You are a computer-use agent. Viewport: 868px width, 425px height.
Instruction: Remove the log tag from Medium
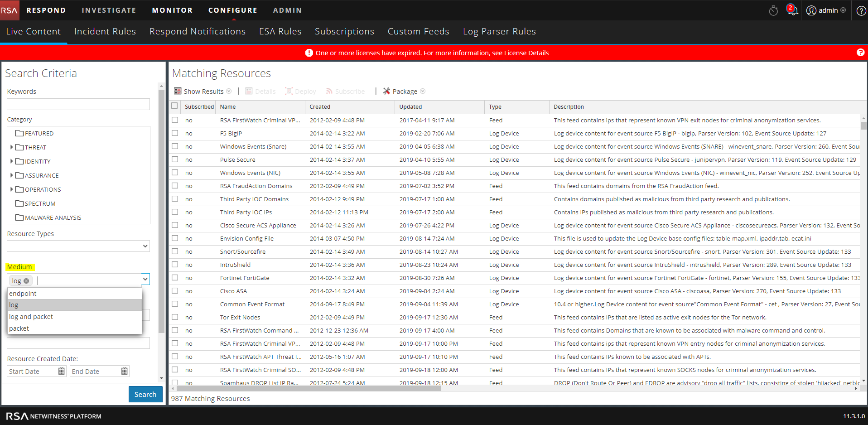click(27, 281)
